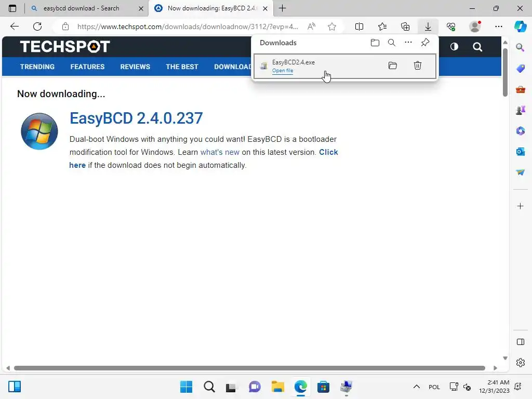The image size is (532, 399).
Task: Open REVIEWS section
Action: [135, 67]
